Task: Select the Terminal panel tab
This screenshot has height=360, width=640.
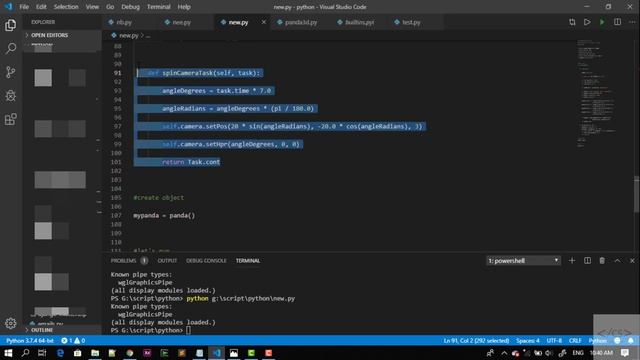Action: pos(248,260)
